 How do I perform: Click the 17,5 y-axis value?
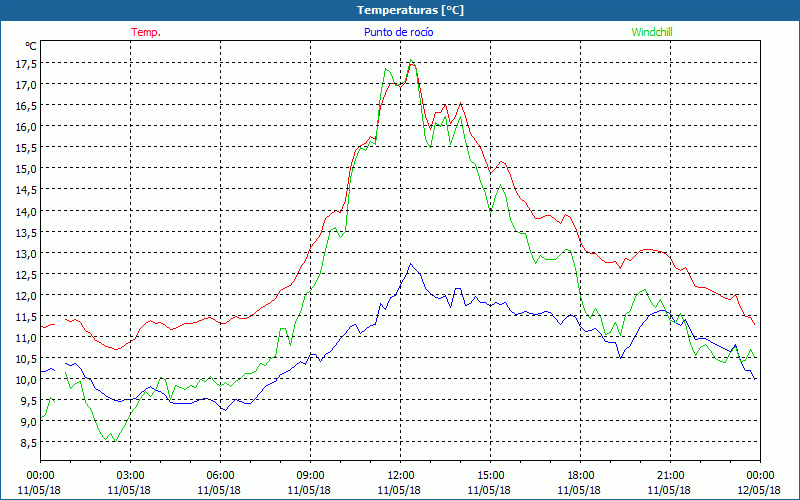coord(27,64)
